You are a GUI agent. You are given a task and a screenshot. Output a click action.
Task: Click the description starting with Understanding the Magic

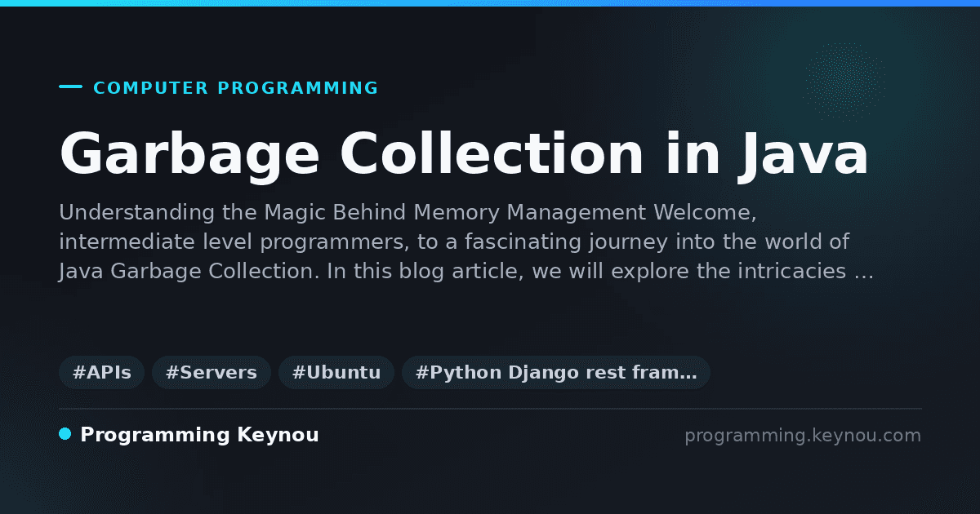tap(466, 242)
